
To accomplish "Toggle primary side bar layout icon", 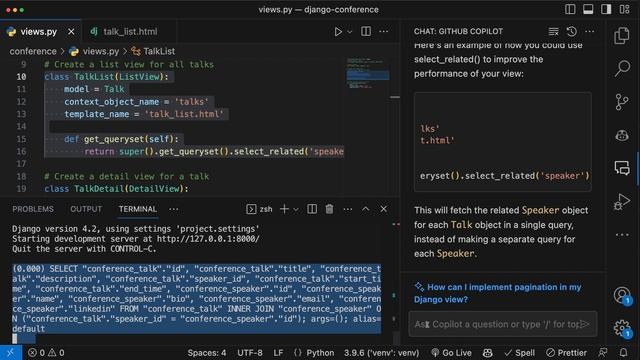I will tap(570, 9).
